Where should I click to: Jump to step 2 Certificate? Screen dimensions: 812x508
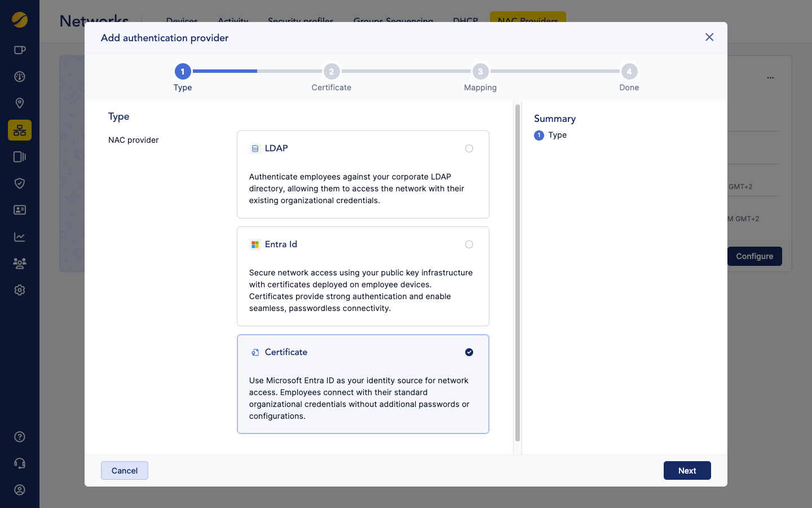[x=332, y=72]
